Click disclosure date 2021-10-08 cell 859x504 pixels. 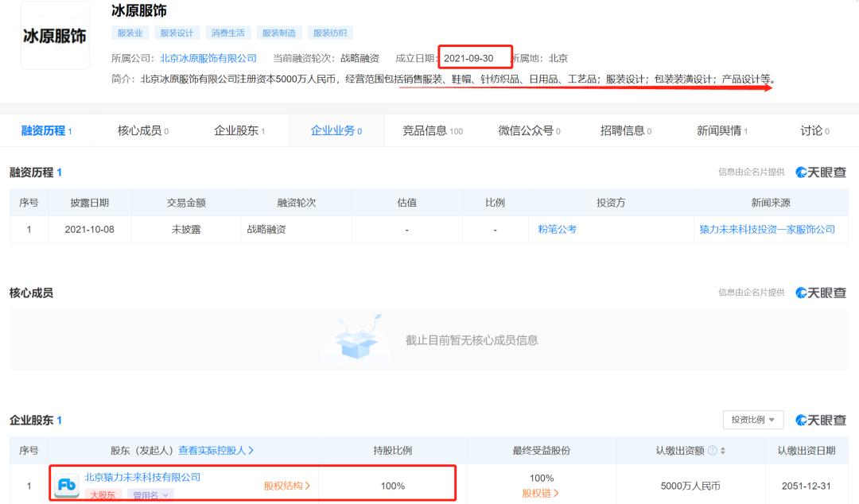coord(89,230)
